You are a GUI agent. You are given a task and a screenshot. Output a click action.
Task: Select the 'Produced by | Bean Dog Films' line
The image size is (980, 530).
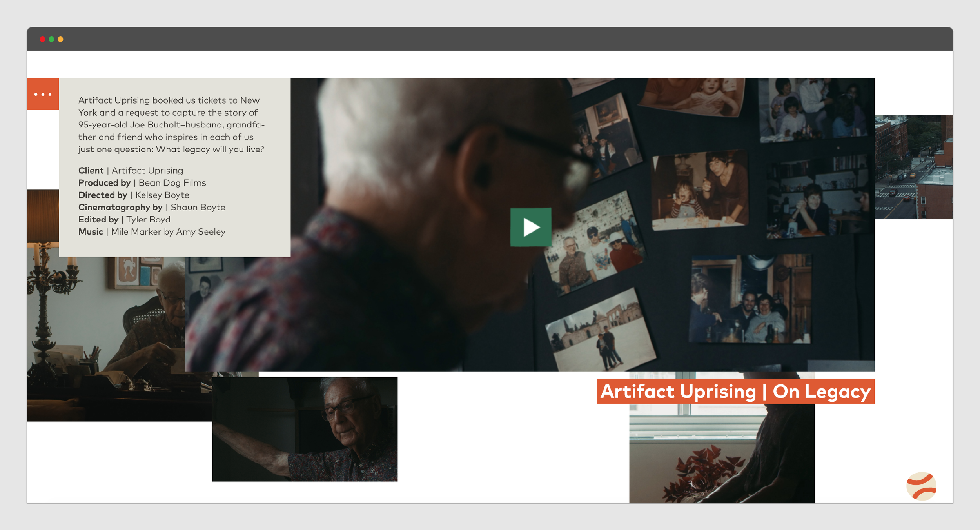[142, 183]
